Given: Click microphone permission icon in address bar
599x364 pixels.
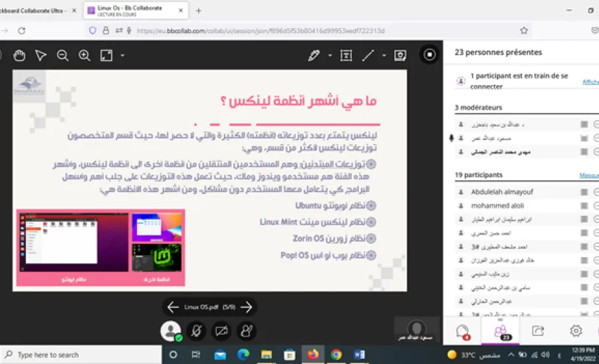Looking at the screenshot, I should 129,31.
